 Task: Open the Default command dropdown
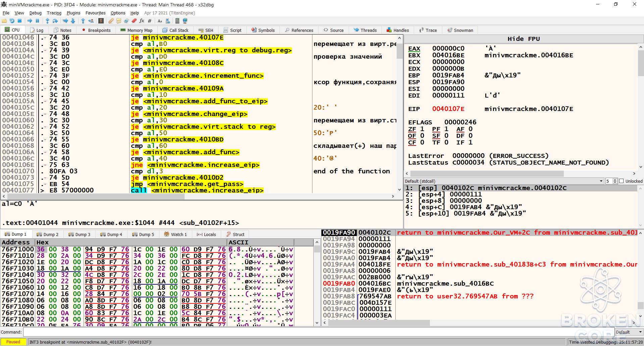(629, 332)
